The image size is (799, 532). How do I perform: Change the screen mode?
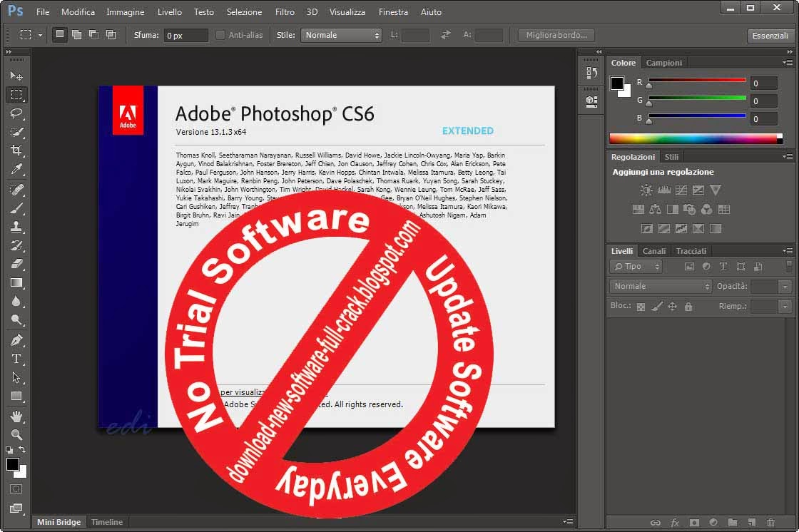pyautogui.click(x=16, y=508)
